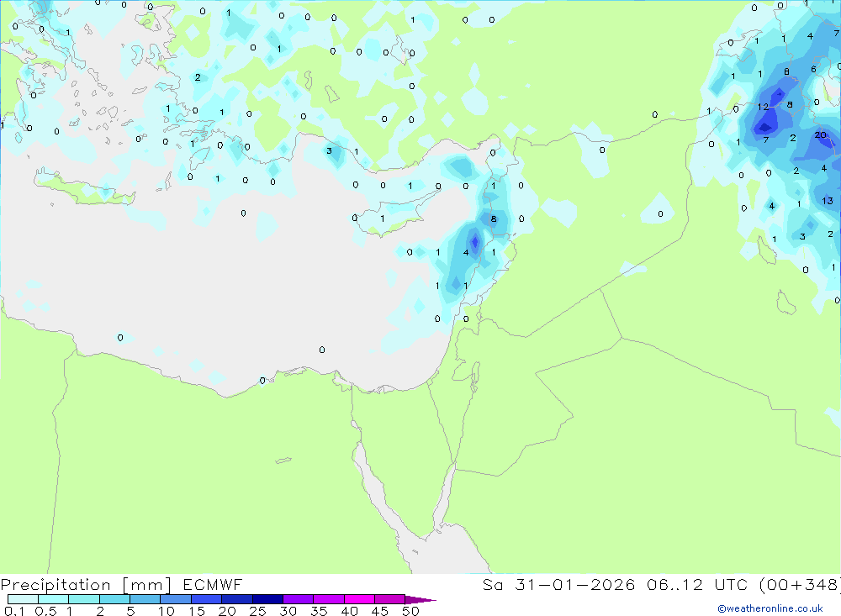Select legend color segment between 45 and 50
The height and width of the screenshot is (616, 841).
(x=390, y=599)
